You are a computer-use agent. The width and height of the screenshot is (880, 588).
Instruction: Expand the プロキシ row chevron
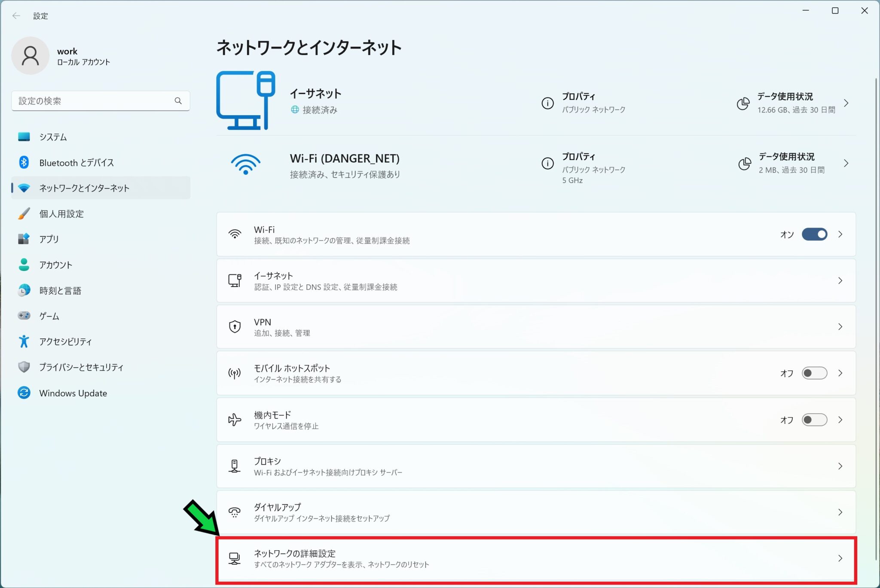(x=840, y=466)
